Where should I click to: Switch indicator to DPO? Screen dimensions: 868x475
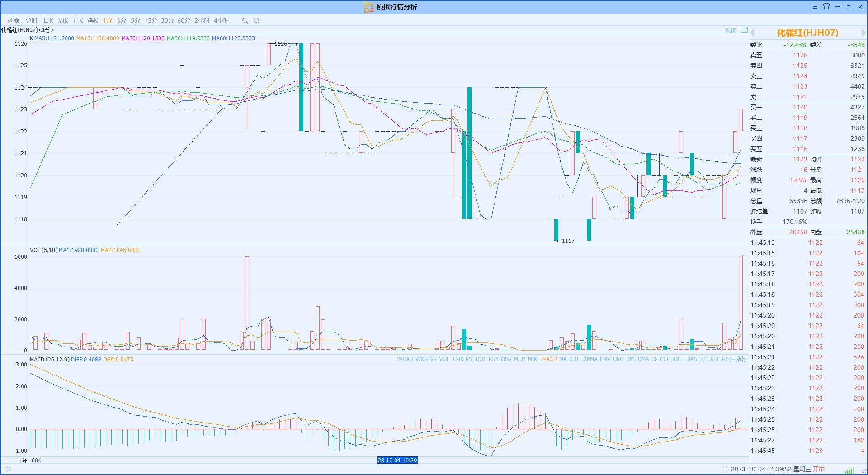pyautogui.click(x=618, y=359)
